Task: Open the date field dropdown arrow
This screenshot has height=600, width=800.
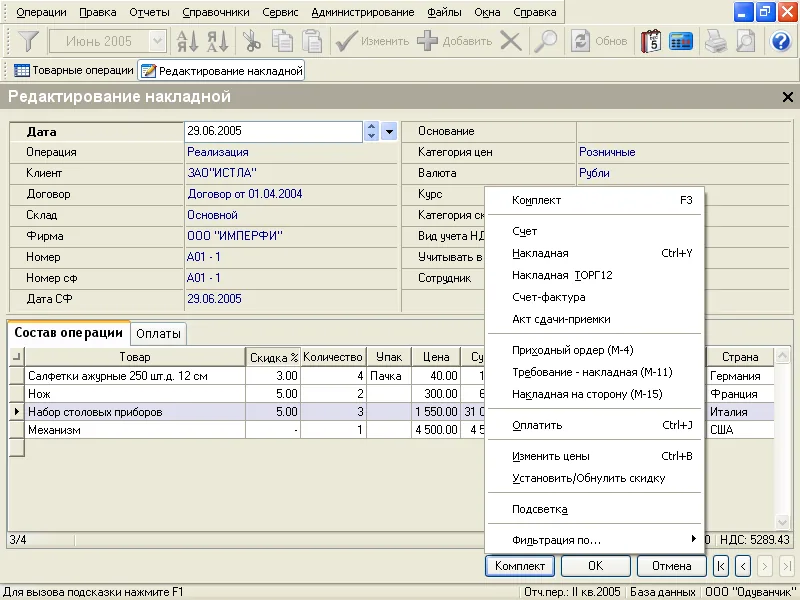Action: (x=390, y=131)
